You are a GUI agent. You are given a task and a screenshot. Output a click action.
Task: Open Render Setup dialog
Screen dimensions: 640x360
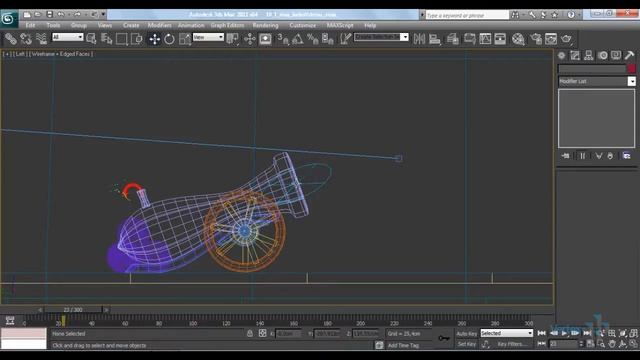pyautogui.click(x=536, y=39)
